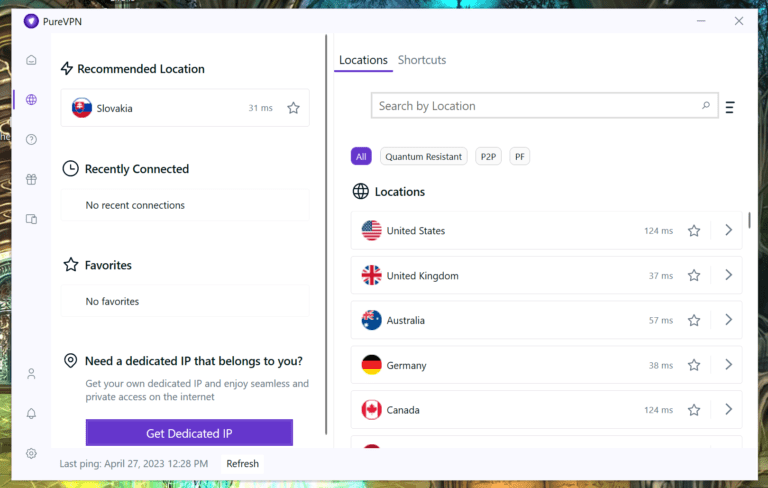This screenshot has height=488, width=768.
Task: Click the Search by Location field
Action: [535, 106]
